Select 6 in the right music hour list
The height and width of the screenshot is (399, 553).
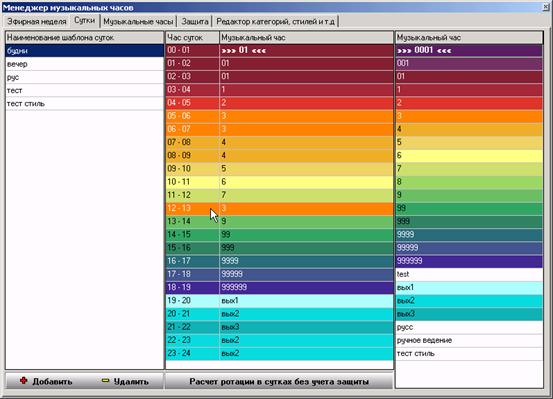click(x=469, y=156)
